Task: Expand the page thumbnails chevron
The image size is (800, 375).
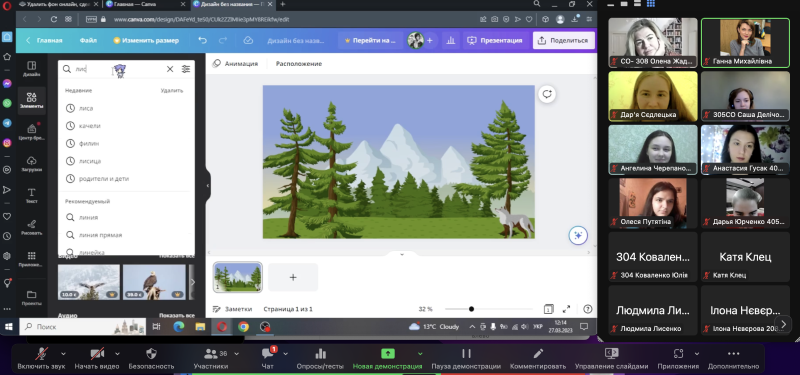Action: (x=402, y=254)
